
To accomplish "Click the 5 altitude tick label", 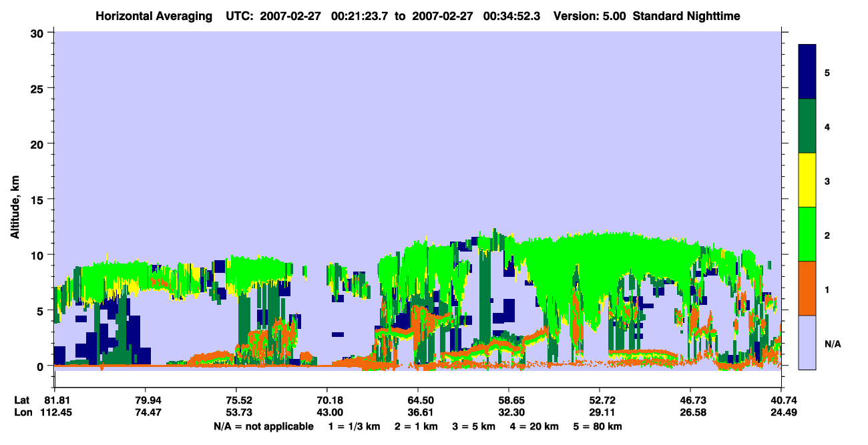I will [x=42, y=310].
